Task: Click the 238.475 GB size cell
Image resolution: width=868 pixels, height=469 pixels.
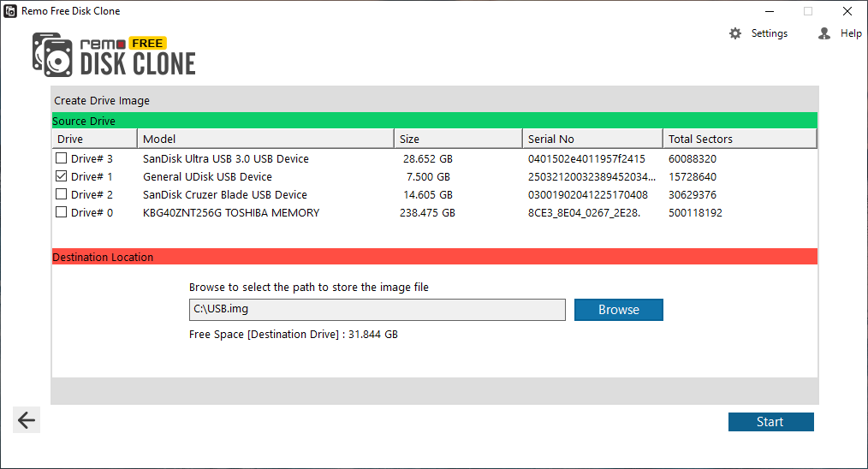Action: click(x=427, y=212)
